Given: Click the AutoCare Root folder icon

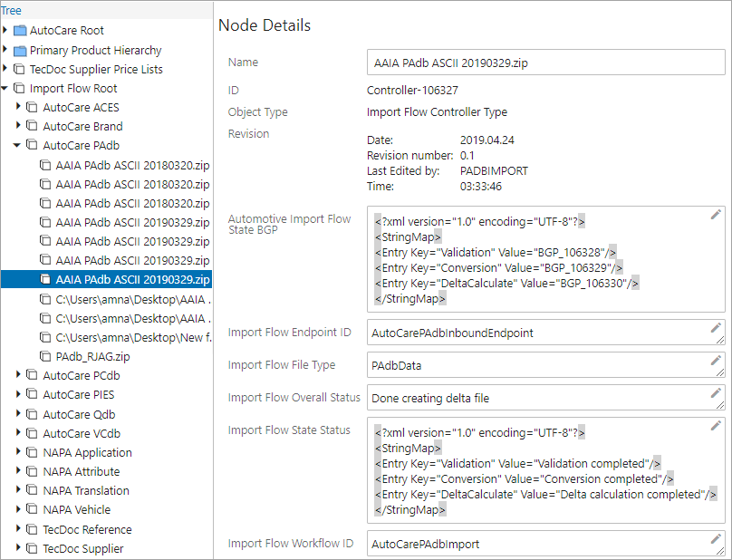Looking at the screenshot, I should [20, 31].
